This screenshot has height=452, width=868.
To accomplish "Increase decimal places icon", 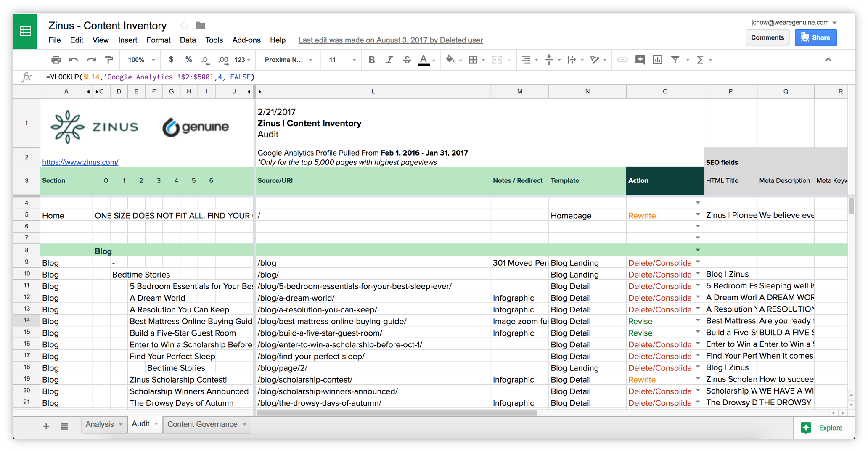I will pyautogui.click(x=223, y=60).
